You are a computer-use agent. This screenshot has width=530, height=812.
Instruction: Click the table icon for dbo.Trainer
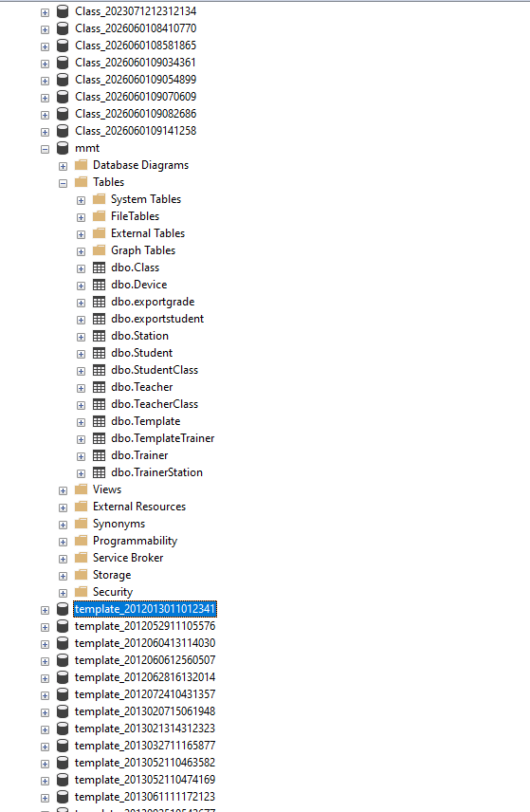click(x=99, y=455)
